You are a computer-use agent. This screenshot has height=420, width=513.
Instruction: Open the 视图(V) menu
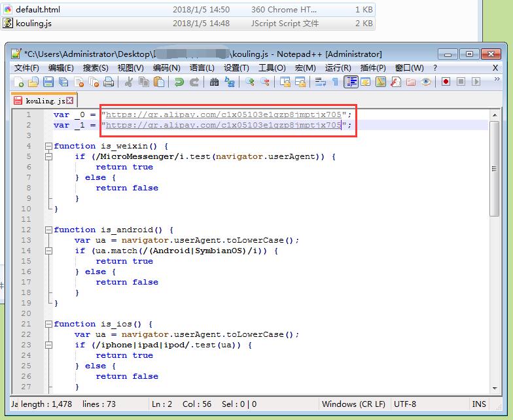coord(131,68)
